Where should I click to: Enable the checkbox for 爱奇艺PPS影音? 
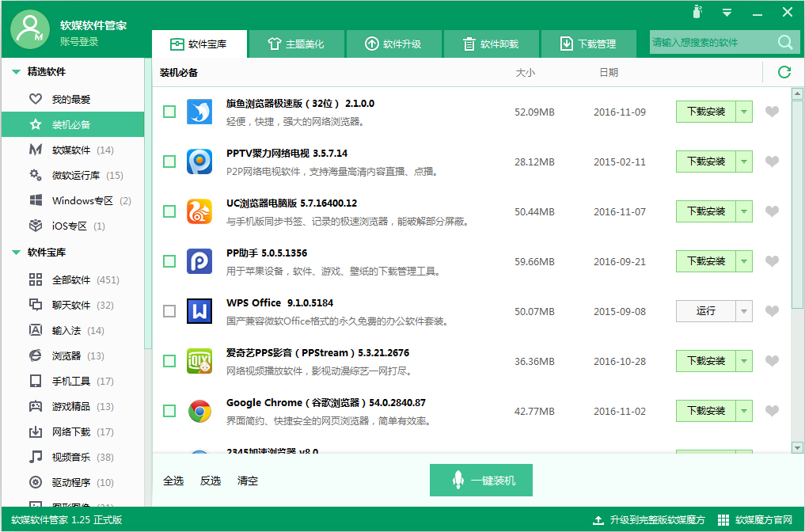pos(169,361)
